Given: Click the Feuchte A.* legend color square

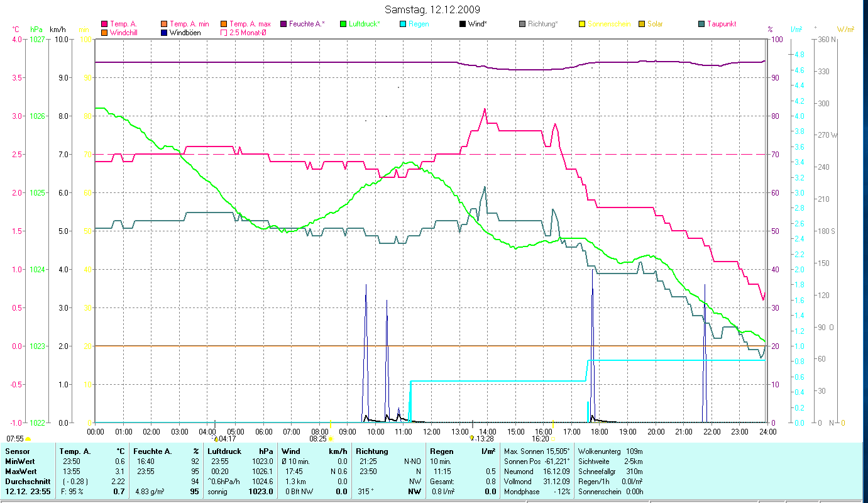Looking at the screenshot, I should point(283,24).
